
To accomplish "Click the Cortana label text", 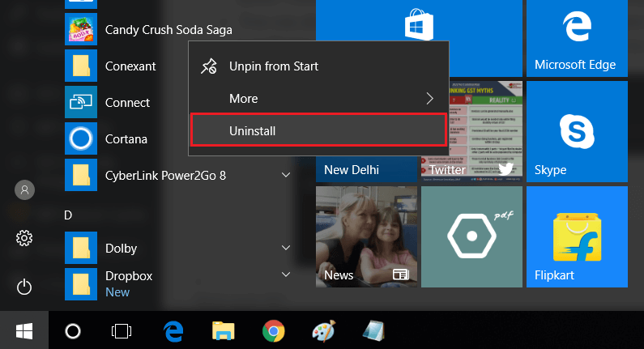I will coord(126,139).
